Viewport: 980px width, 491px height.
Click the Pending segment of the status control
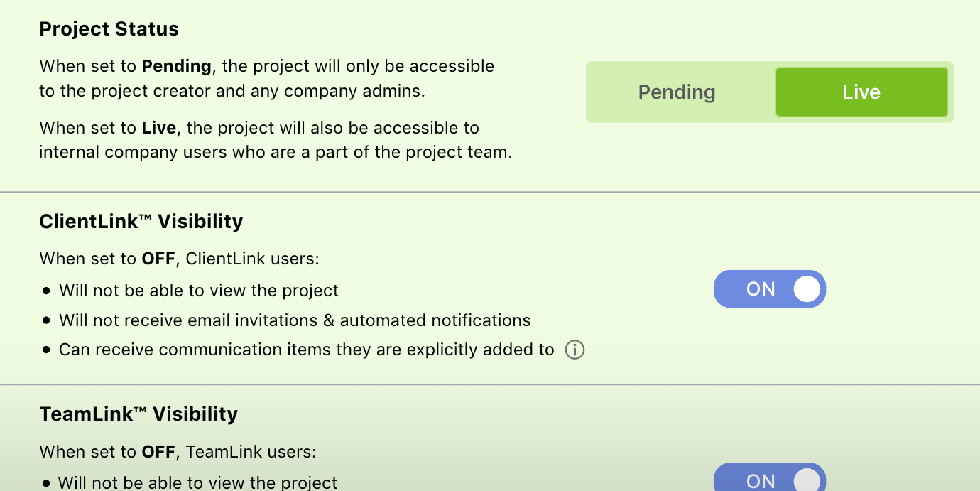click(677, 92)
